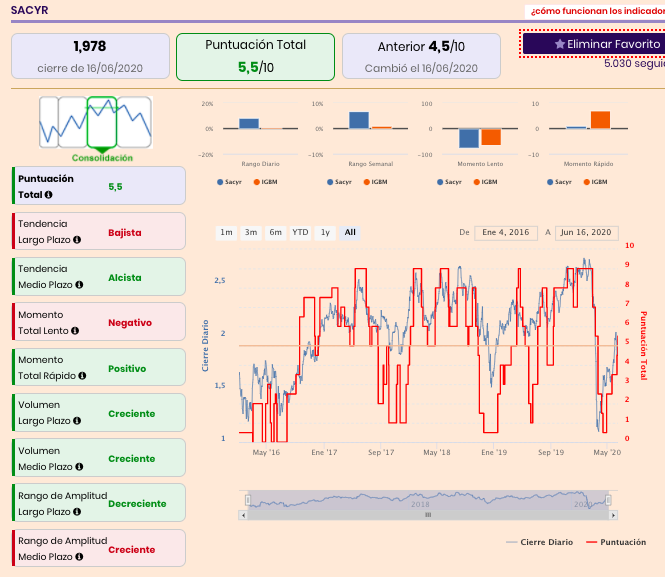
Task: Select 1m chart range
Action: point(226,233)
